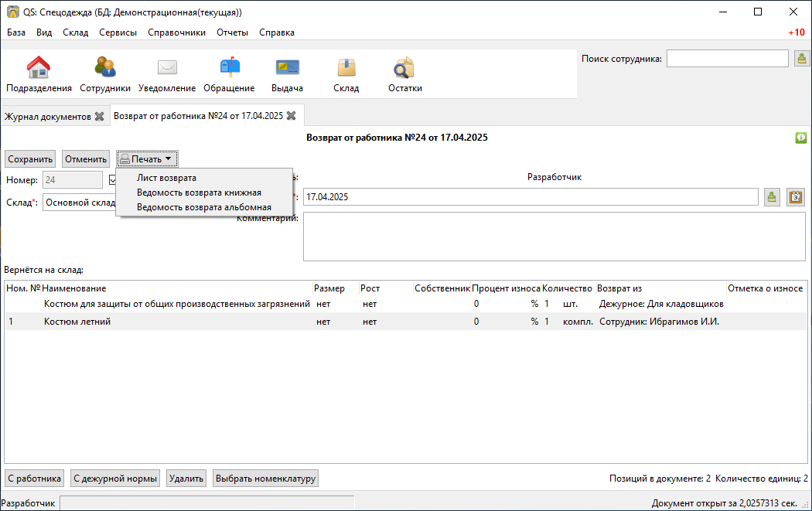
Task: Click the Разработчик status bar label
Action: (x=28, y=503)
